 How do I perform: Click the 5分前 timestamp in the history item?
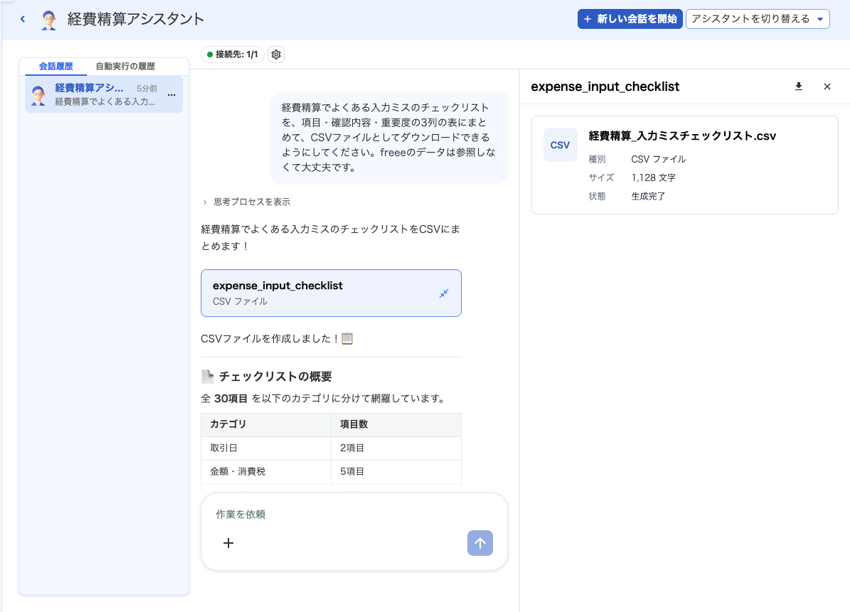click(x=147, y=88)
